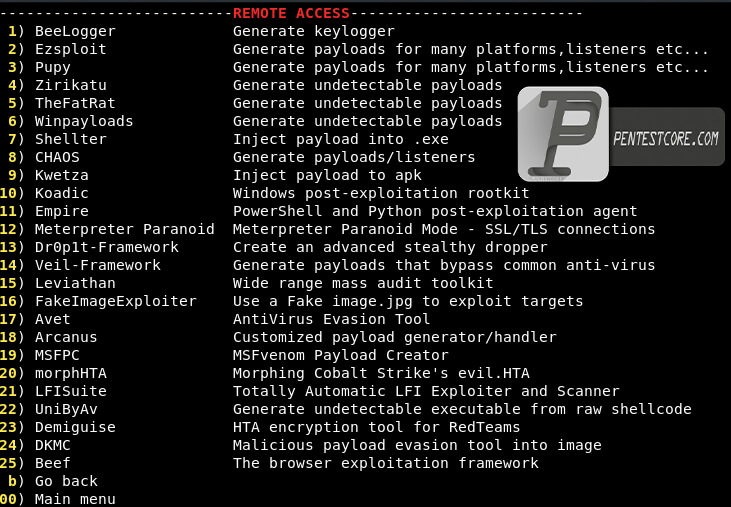Click 'Create an advanced stealthy dropper' text

coord(390,247)
